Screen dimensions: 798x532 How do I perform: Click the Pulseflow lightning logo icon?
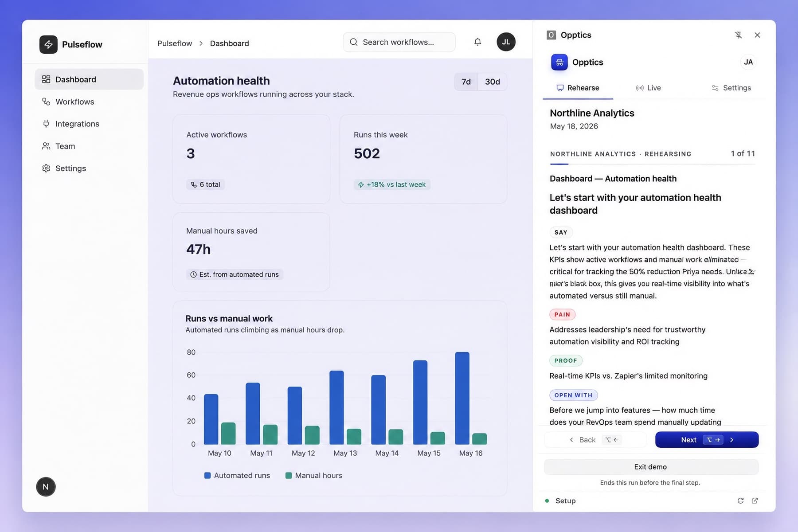tap(48, 44)
